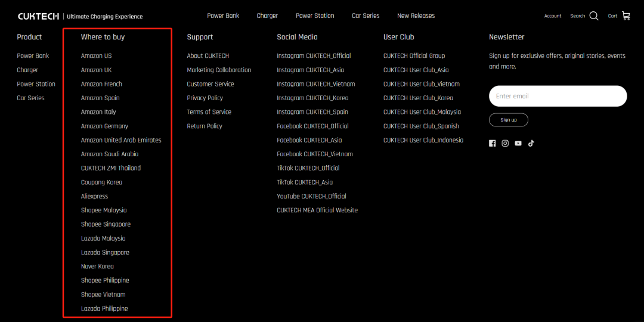Open the Account link in header
The height and width of the screenshot is (322, 644).
tap(552, 16)
